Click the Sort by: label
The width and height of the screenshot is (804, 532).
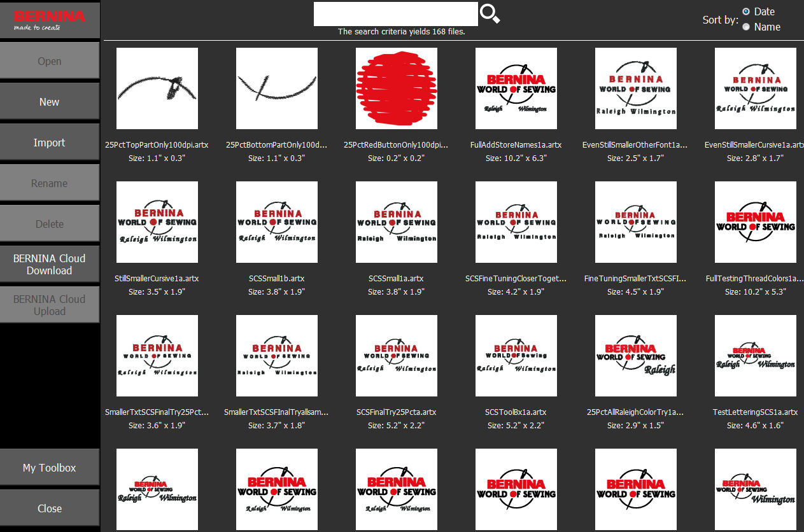pyautogui.click(x=721, y=20)
